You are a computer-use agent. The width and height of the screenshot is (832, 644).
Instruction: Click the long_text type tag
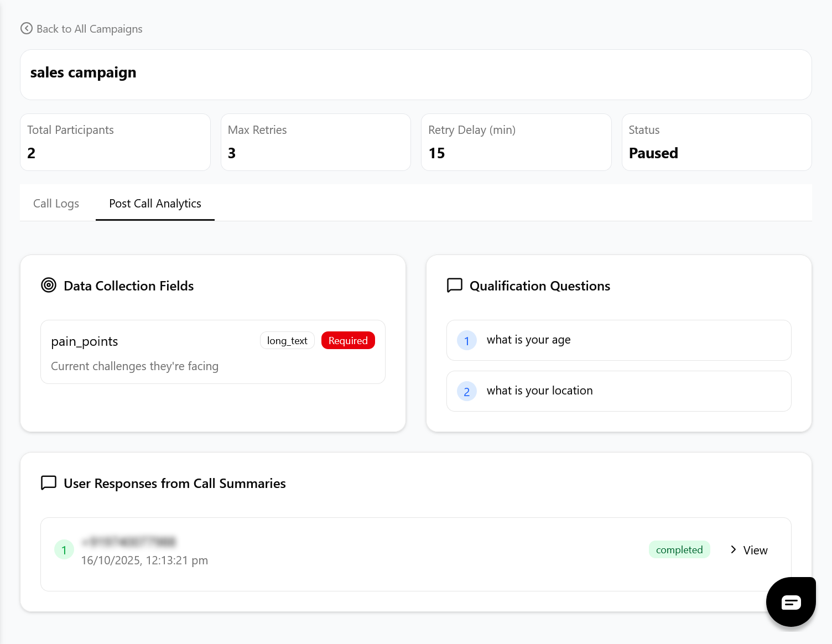tap(287, 341)
